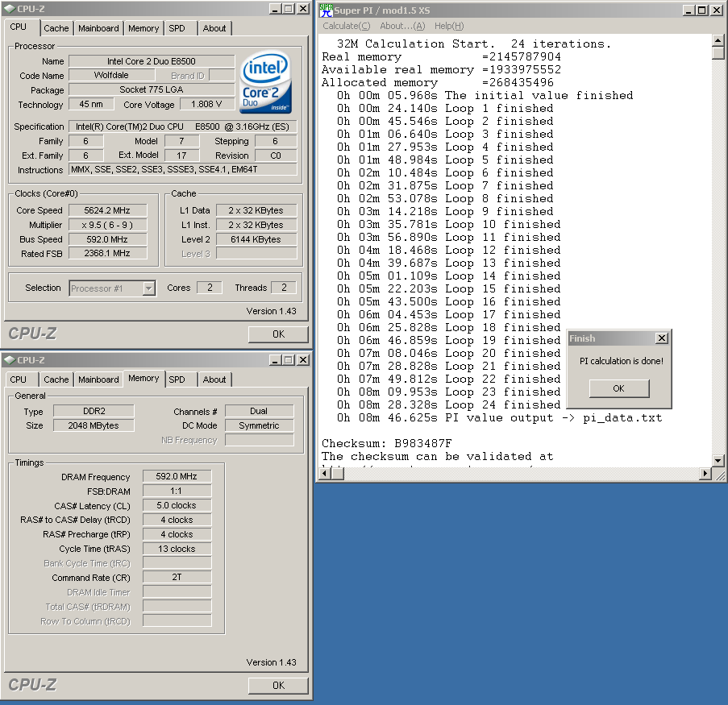This screenshot has height=705, width=728.
Task: Click the Cycle Time (tRAS) value 13 clocks
Action: 177,549
